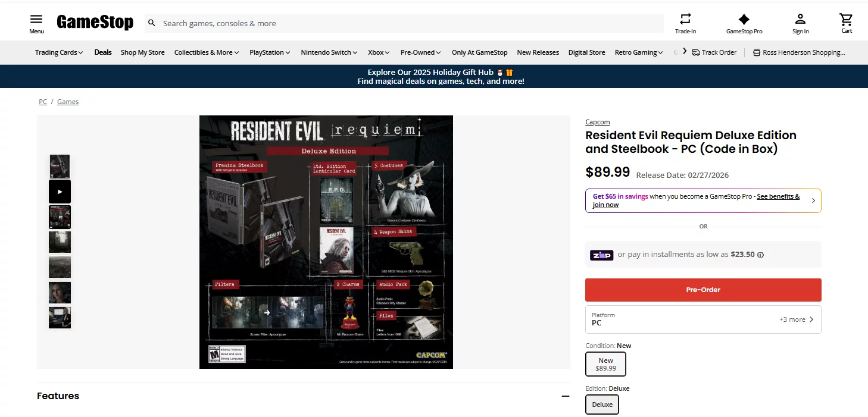This screenshot has width=868, height=417.
Task: Open the Platform PC selector
Action: (x=703, y=319)
